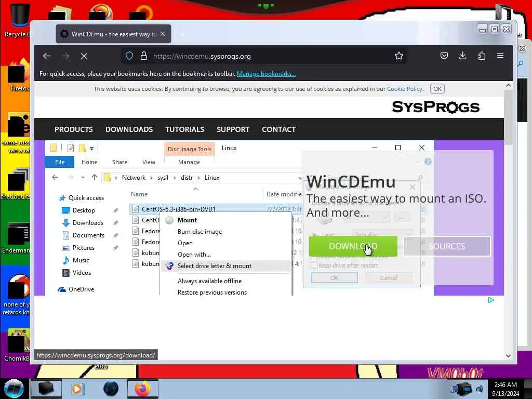Open the SUPPORT menu item
Screen dimensions: 532x399
click(x=233, y=129)
